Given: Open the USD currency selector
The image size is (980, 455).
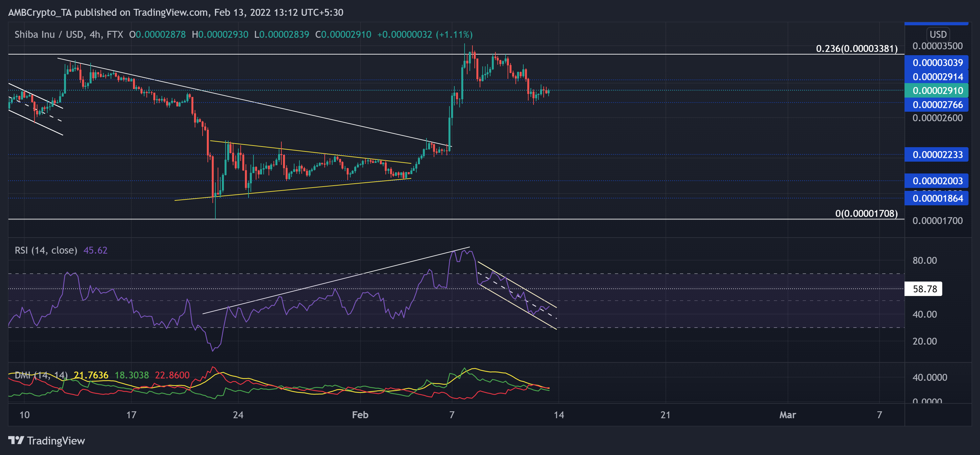Looking at the screenshot, I should point(938,34).
